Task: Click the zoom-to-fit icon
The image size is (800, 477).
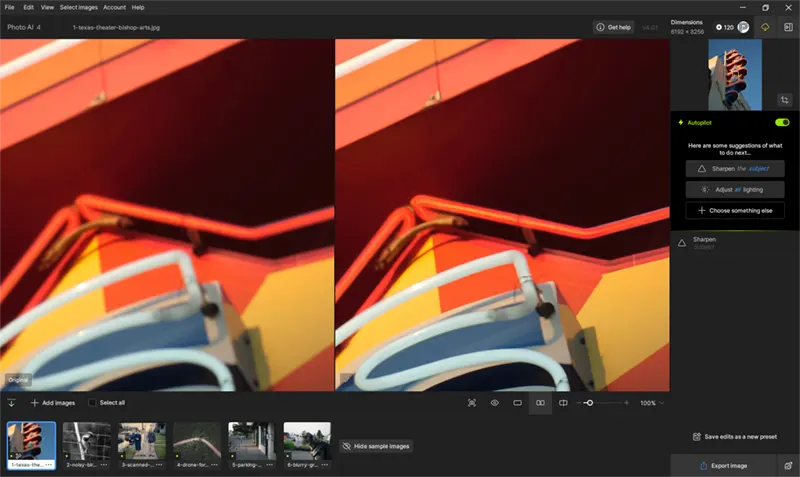Action: [472, 403]
